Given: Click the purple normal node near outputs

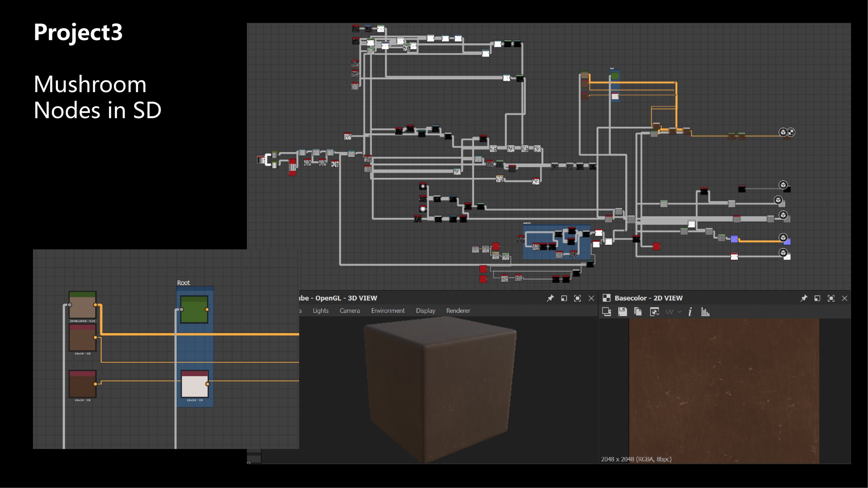Looking at the screenshot, I should (x=734, y=239).
